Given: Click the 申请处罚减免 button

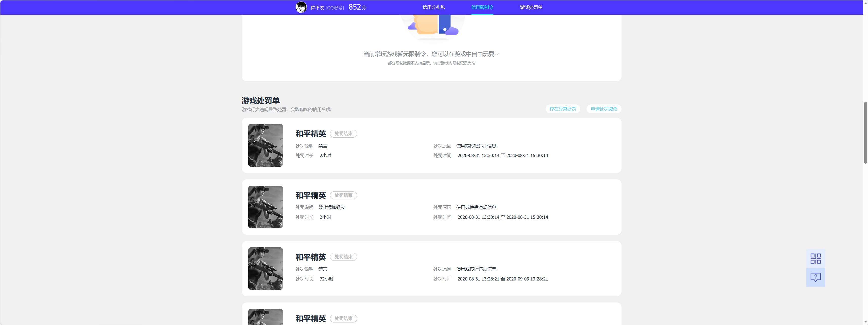Looking at the screenshot, I should point(604,109).
